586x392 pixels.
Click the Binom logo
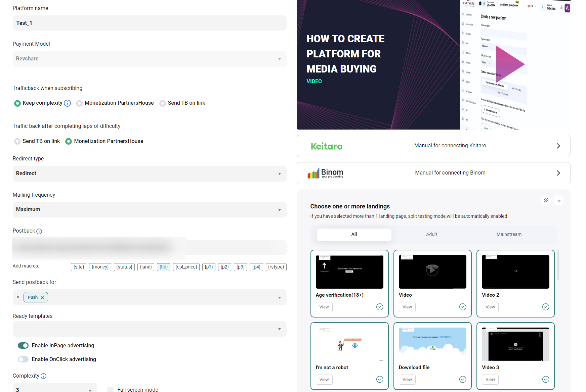[325, 173]
